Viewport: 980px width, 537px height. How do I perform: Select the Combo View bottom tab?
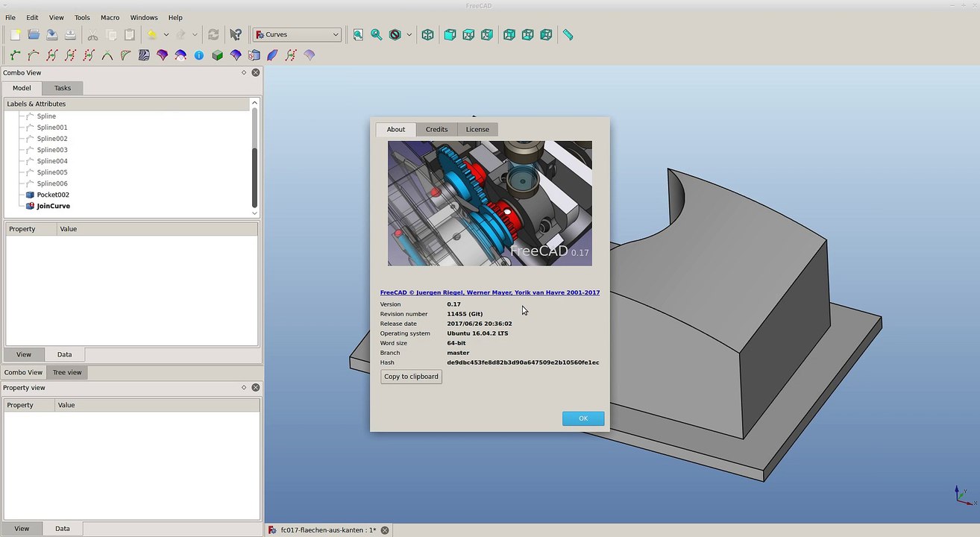[24, 372]
